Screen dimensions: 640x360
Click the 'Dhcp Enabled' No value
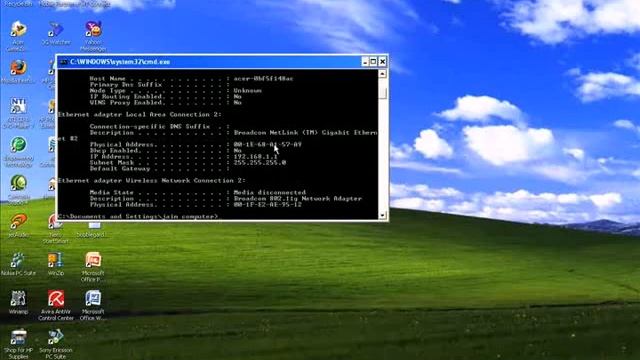238,151
